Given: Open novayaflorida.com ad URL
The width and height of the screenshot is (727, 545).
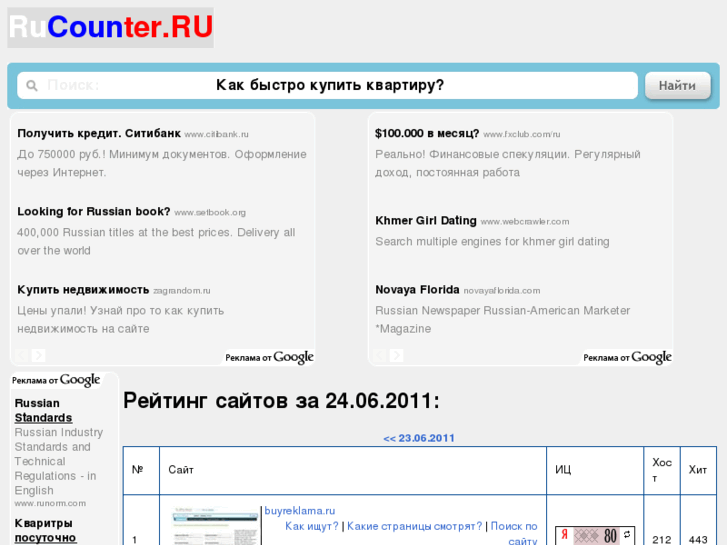Looking at the screenshot, I should pyautogui.click(x=502, y=291).
